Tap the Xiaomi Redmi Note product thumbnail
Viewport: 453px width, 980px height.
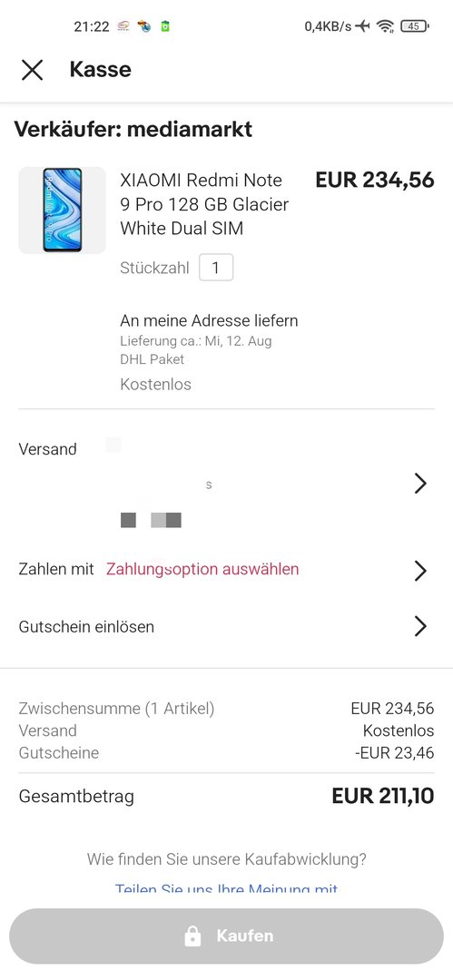(62, 210)
